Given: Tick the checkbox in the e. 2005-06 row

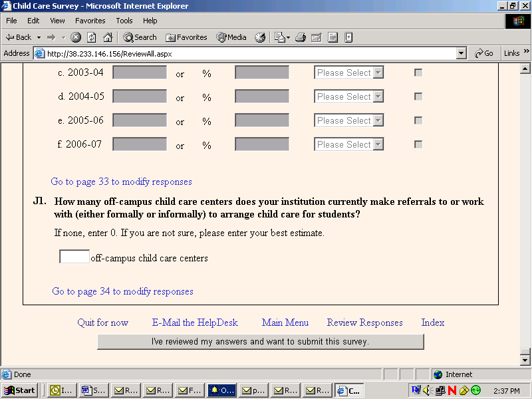Looking at the screenshot, I should [x=418, y=120].
